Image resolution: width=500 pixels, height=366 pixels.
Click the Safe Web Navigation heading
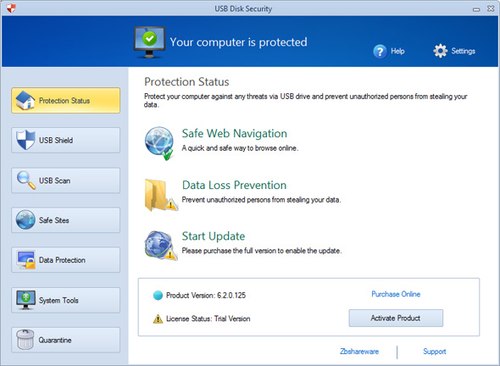click(x=234, y=133)
